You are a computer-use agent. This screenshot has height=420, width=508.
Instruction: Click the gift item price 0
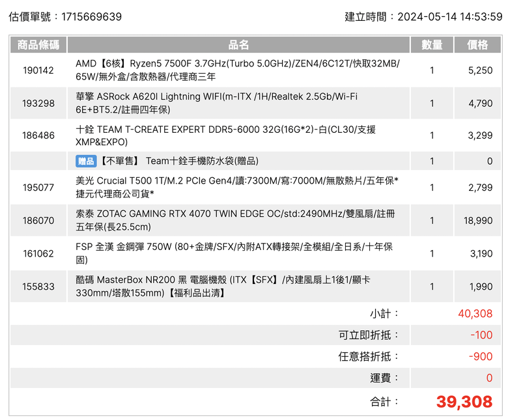click(x=490, y=161)
